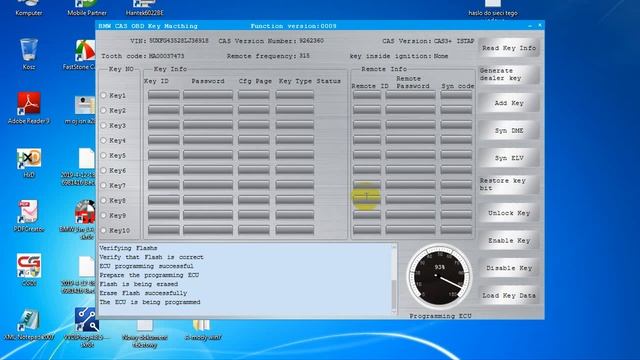This screenshot has width=640, height=360.
Task: Select the Key8 radio button
Action: click(104, 200)
